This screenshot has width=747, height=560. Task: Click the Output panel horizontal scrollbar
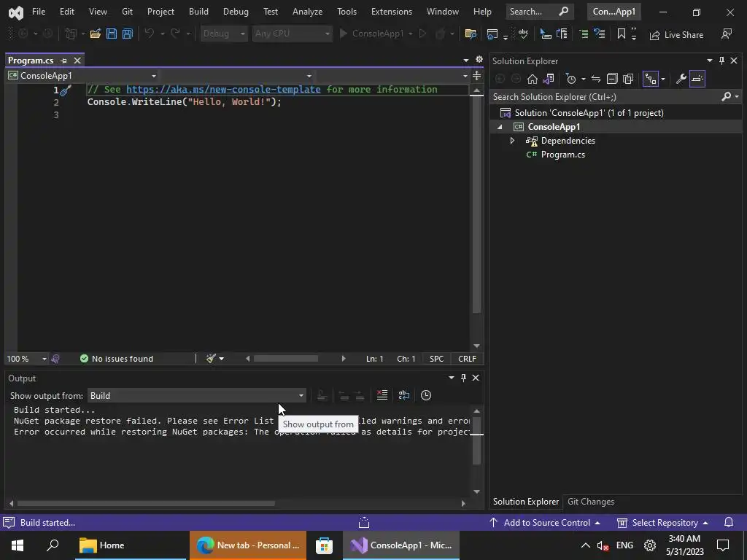pyautogui.click(x=146, y=503)
